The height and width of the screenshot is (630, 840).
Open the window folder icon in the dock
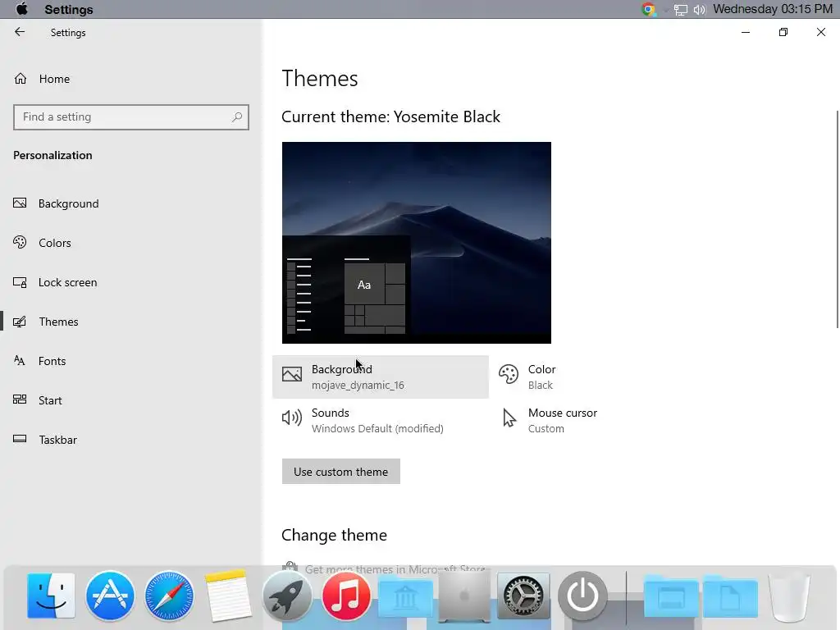point(671,598)
